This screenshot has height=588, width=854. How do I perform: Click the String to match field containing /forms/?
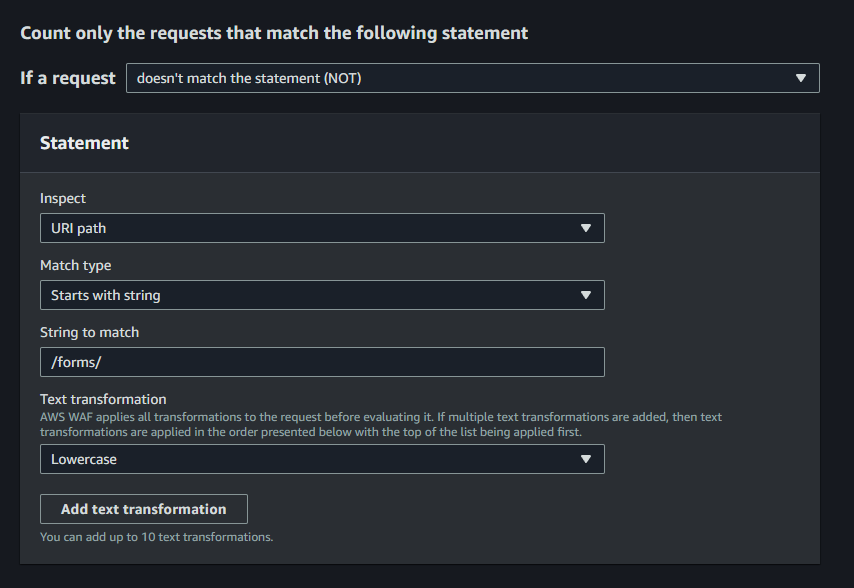click(321, 362)
